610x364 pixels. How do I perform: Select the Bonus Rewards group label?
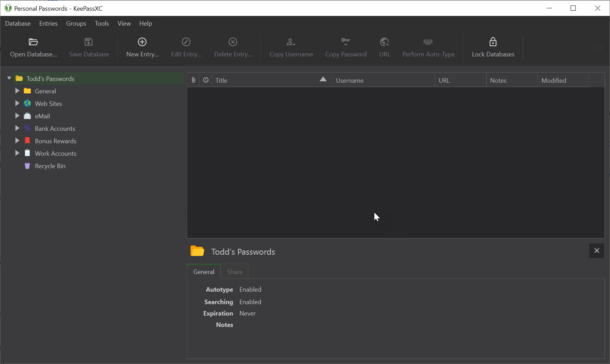click(x=56, y=141)
